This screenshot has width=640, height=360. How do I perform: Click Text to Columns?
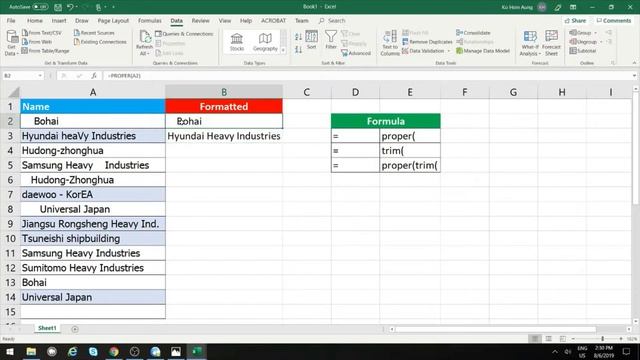tap(390, 42)
